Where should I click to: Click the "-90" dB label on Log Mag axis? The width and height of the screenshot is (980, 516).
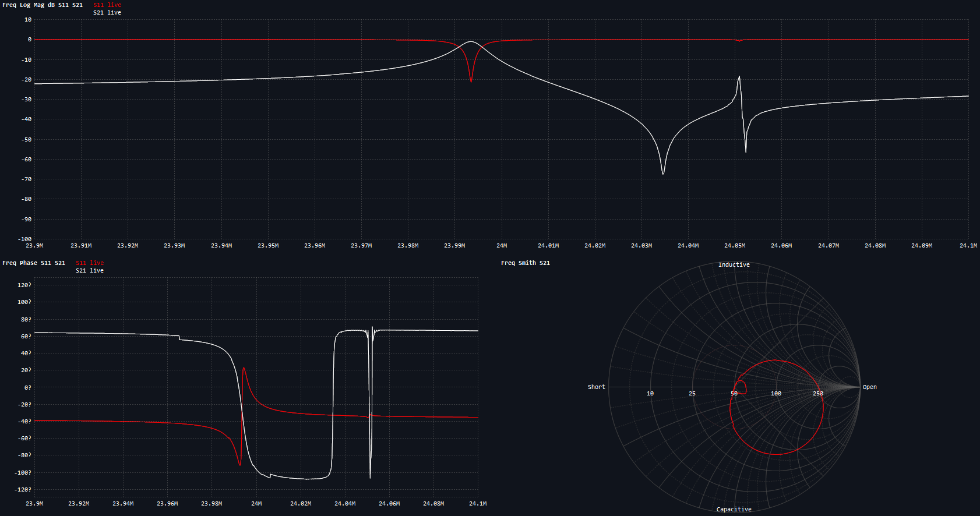(26, 219)
